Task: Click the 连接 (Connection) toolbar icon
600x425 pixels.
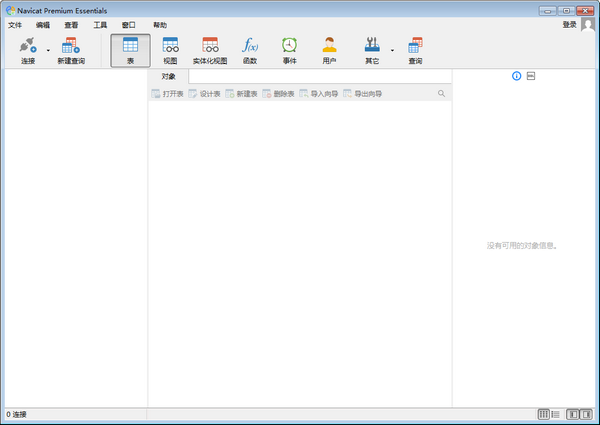Action: click(x=27, y=48)
